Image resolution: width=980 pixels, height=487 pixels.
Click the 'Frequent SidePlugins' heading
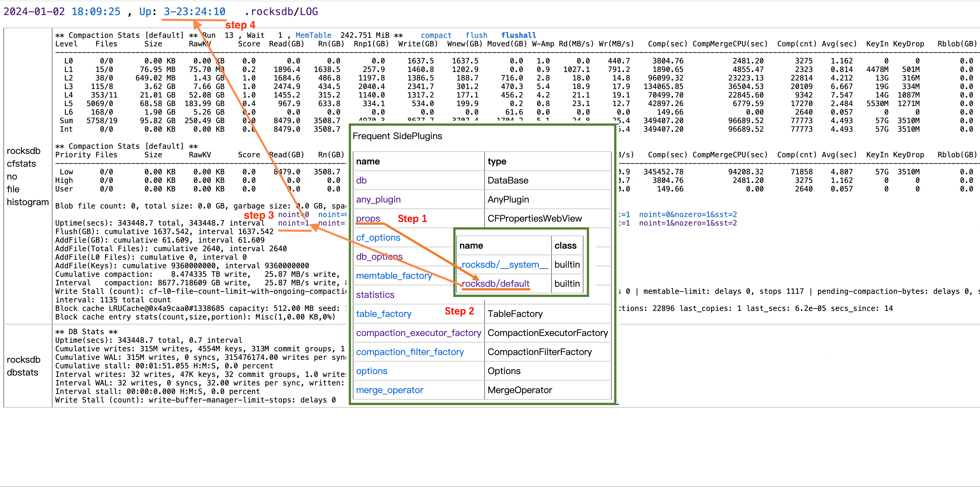pyautogui.click(x=397, y=136)
